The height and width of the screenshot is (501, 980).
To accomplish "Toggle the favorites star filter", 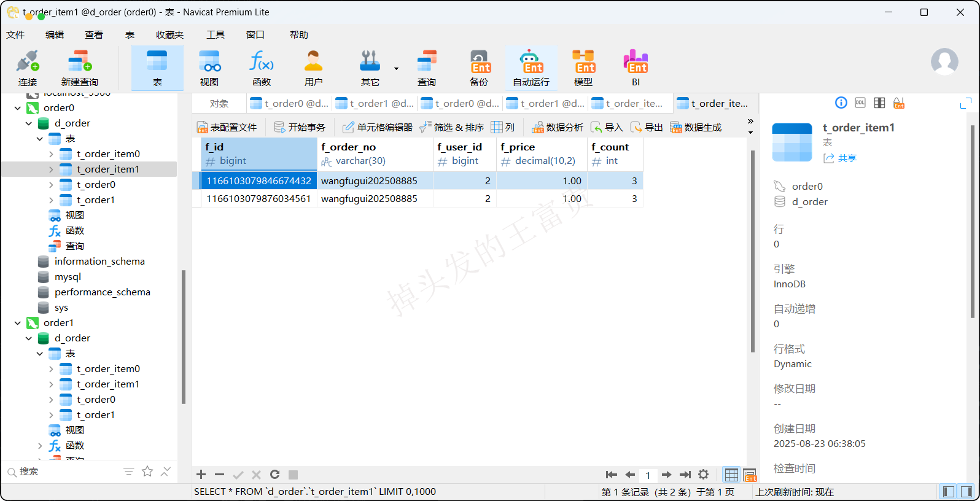I will point(147,471).
